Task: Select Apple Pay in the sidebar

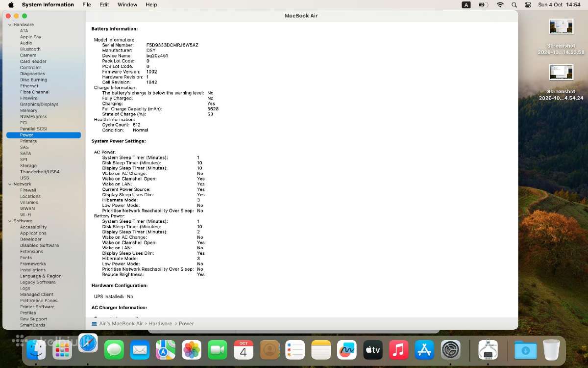Action: coord(30,37)
